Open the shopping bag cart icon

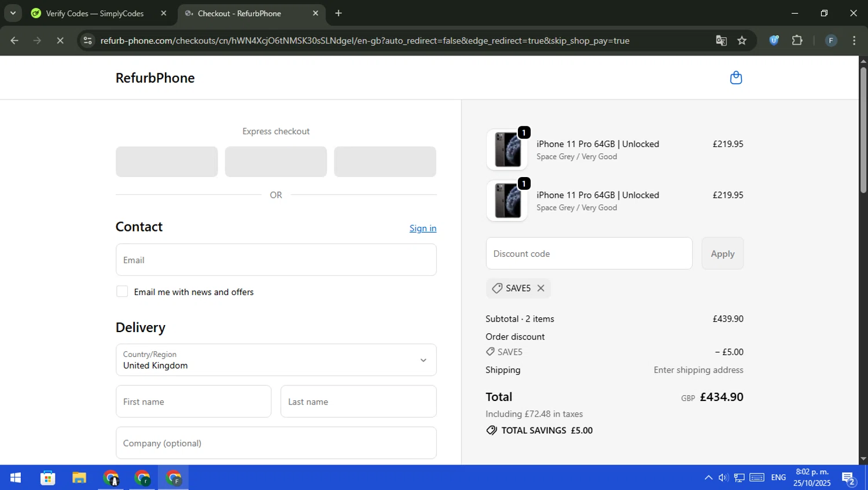(x=735, y=78)
